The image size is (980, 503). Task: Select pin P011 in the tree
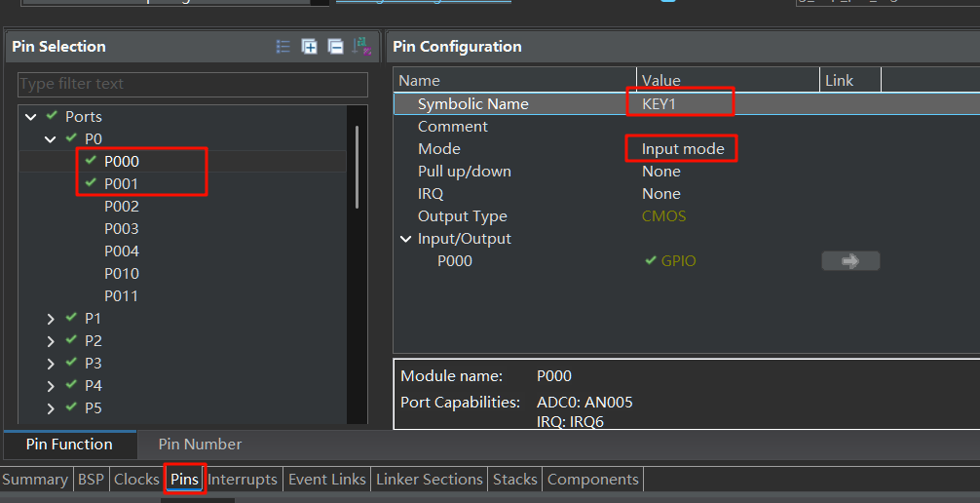pyautogui.click(x=121, y=296)
